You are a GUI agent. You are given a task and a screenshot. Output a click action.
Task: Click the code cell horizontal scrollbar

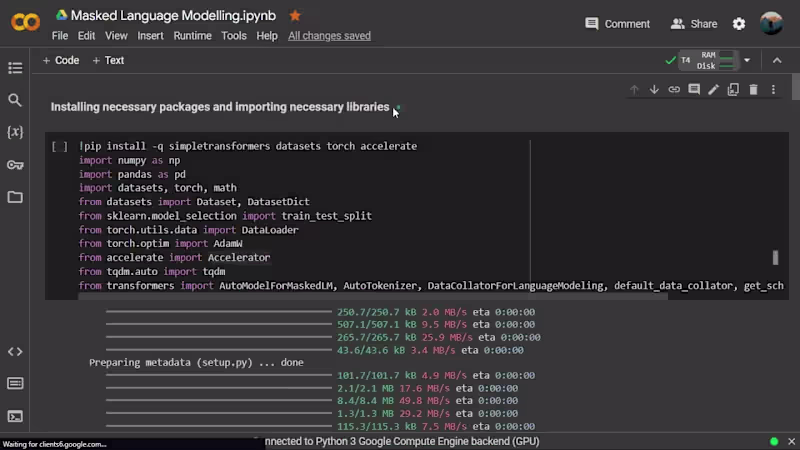[x=373, y=296]
